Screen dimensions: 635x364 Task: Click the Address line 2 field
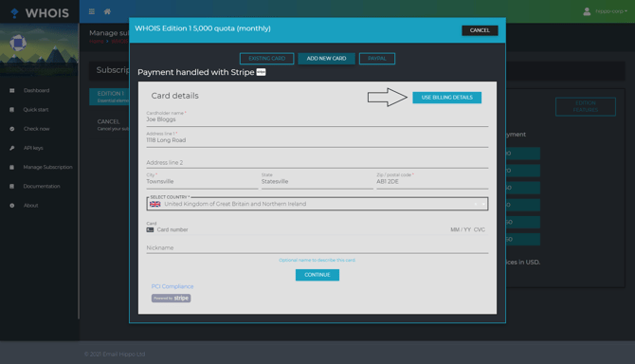pyautogui.click(x=317, y=162)
